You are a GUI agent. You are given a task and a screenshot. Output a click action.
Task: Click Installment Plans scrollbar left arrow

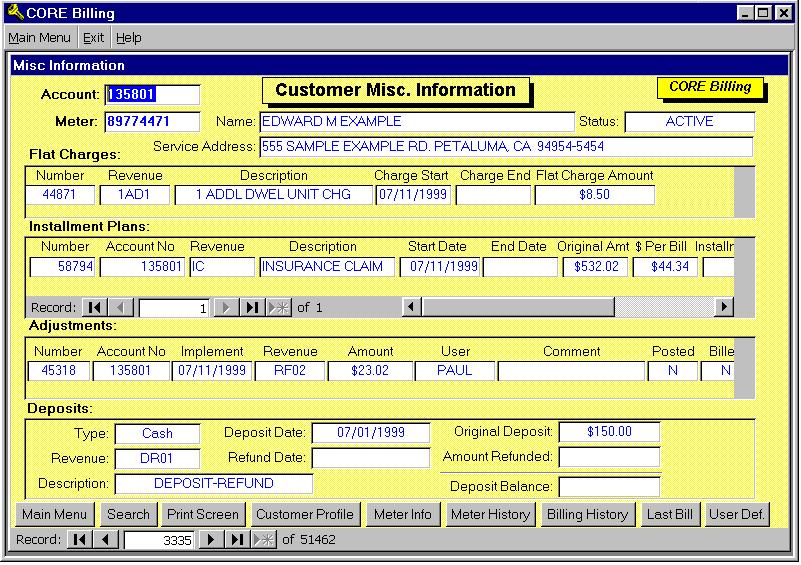[411, 307]
